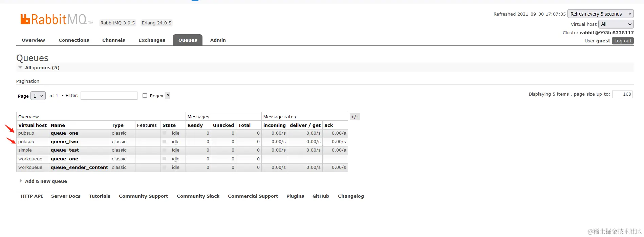Switch to the Channels tab

click(113, 40)
